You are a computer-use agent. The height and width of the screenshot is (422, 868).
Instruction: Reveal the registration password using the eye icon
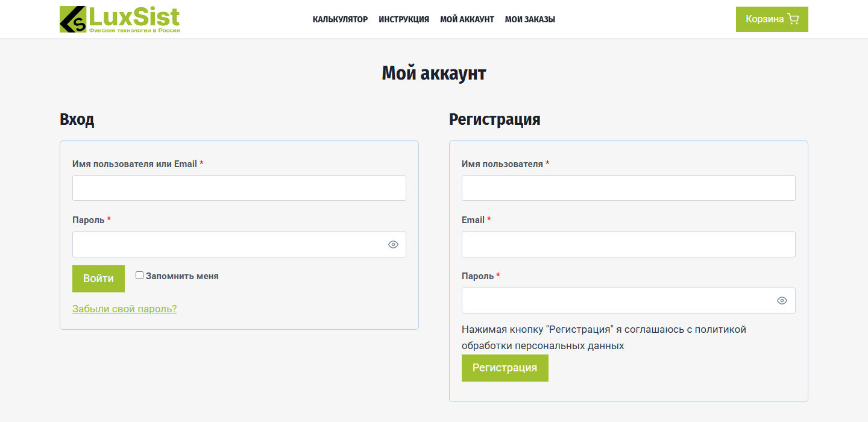click(782, 300)
